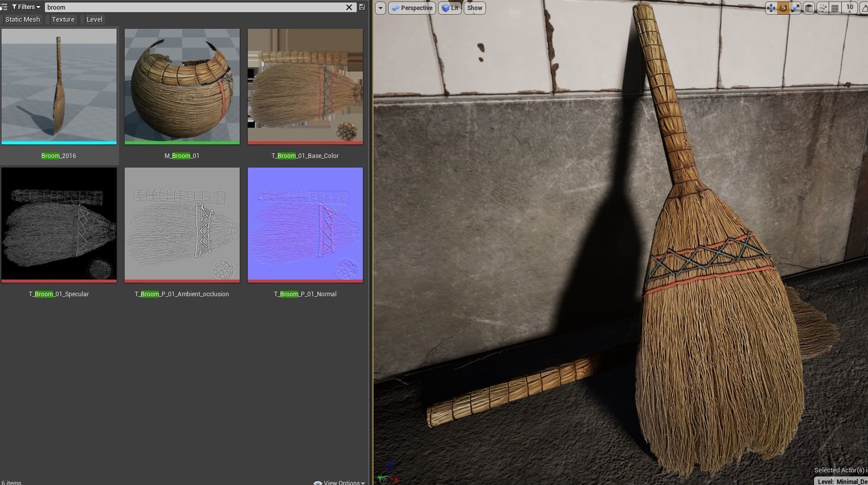This screenshot has height=485, width=868.
Task: Select the T_Broom_P_01_Normal texture thumbnail
Action: click(x=305, y=225)
